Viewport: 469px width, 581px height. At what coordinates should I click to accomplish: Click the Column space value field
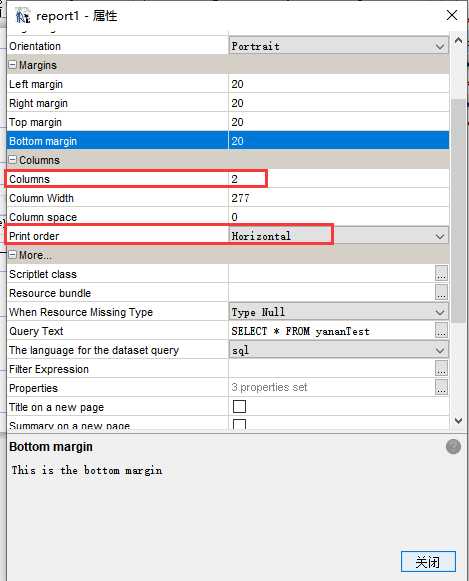(339, 217)
